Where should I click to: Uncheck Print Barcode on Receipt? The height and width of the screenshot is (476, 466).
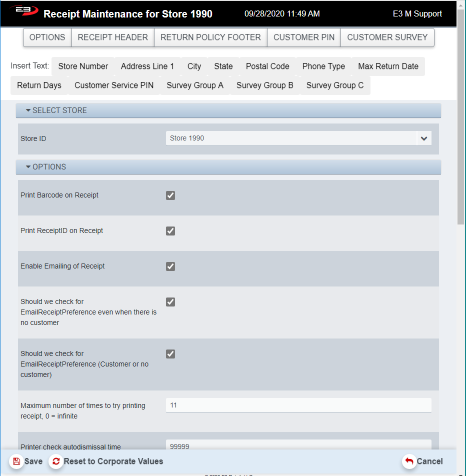coord(170,195)
